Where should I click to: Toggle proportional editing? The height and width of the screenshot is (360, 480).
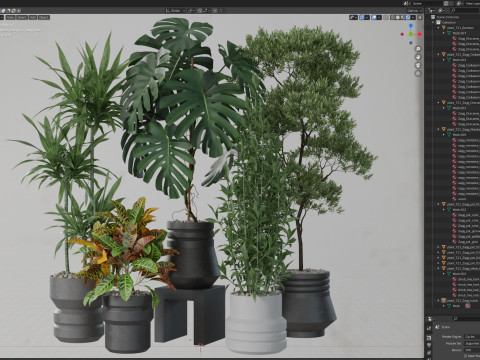pos(215,11)
